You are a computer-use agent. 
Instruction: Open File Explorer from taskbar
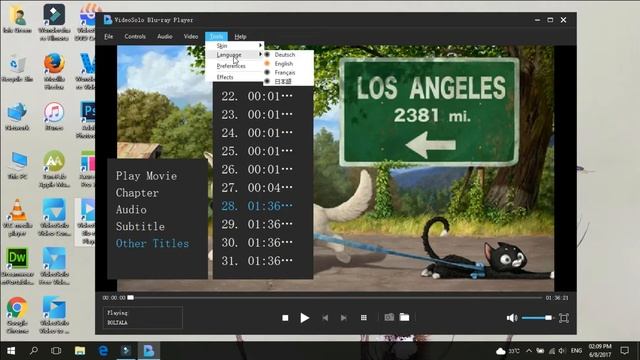click(x=80, y=351)
